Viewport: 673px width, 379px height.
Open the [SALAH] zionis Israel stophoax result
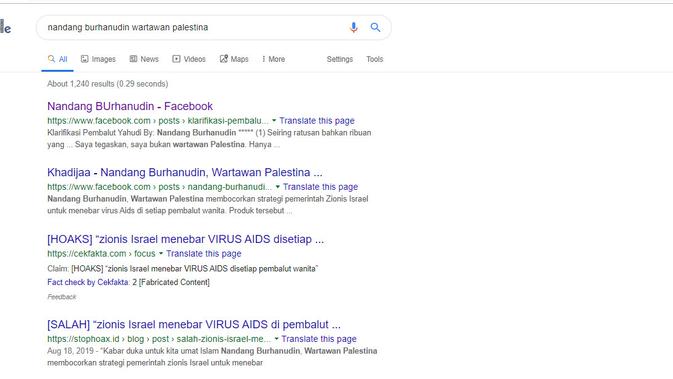coord(194,324)
